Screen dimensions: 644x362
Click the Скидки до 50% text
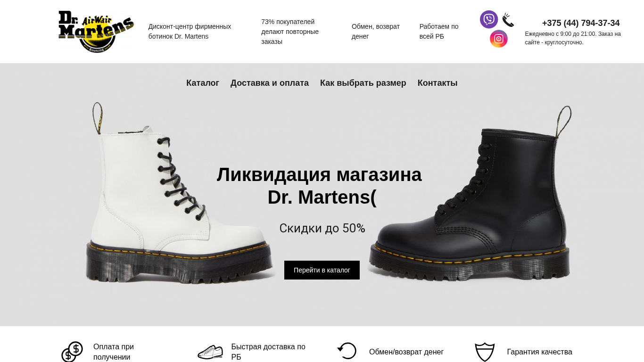[x=322, y=228]
